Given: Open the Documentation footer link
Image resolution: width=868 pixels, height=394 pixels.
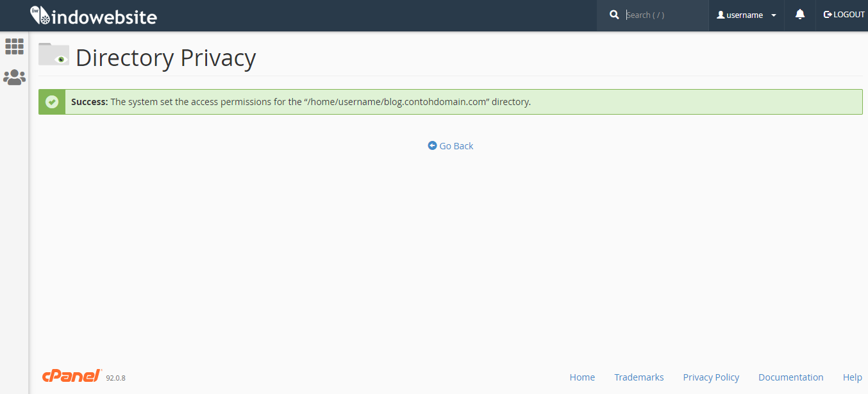Looking at the screenshot, I should click(790, 377).
